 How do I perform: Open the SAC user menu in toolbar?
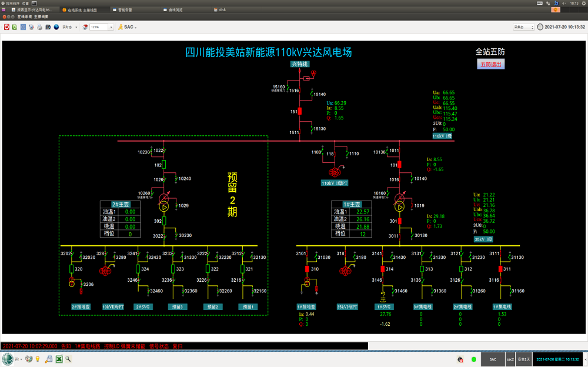pos(130,27)
